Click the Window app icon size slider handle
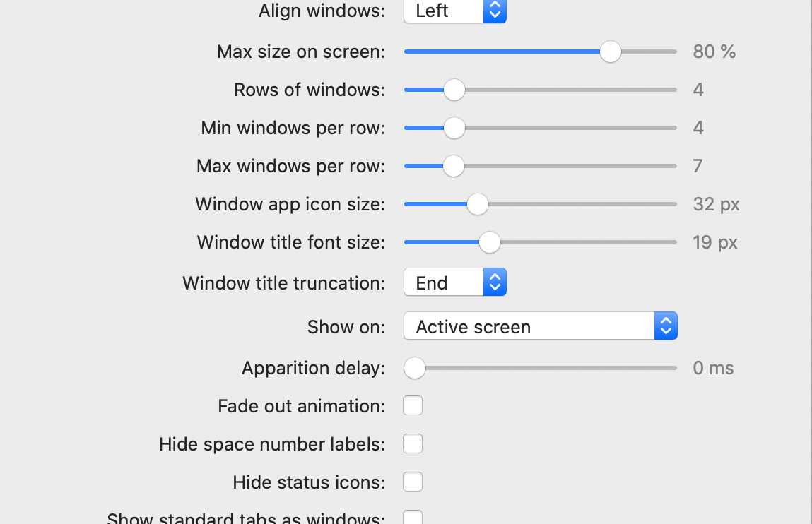812x524 pixels. tap(478, 204)
